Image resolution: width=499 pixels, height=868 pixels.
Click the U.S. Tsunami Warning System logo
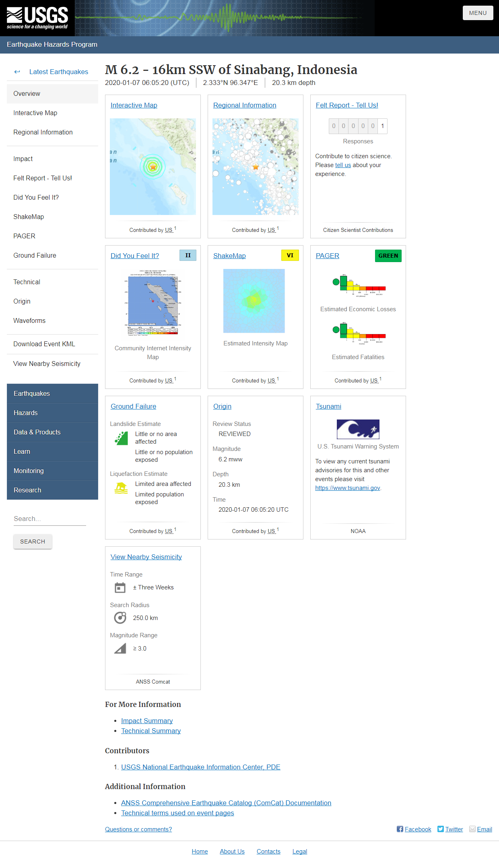click(358, 429)
